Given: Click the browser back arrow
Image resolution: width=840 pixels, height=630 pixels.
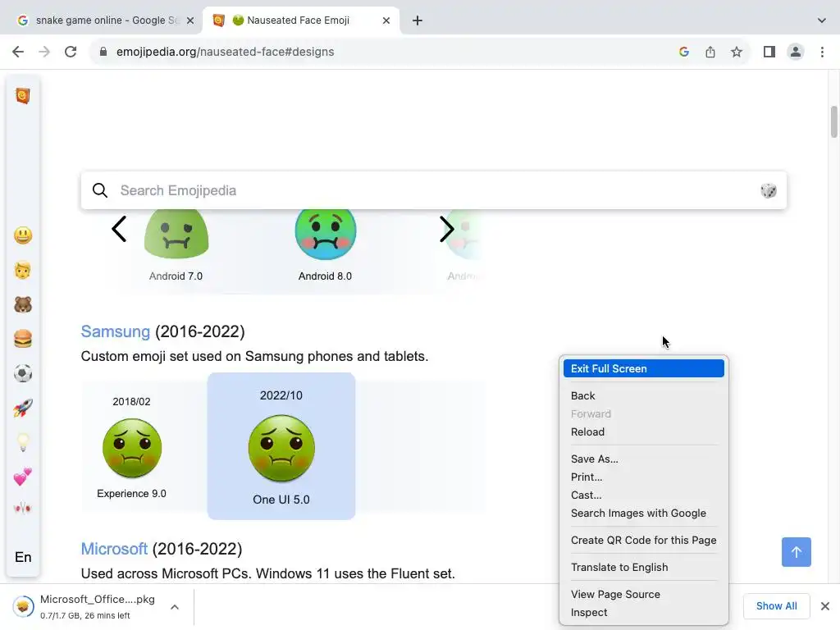Looking at the screenshot, I should [x=18, y=52].
